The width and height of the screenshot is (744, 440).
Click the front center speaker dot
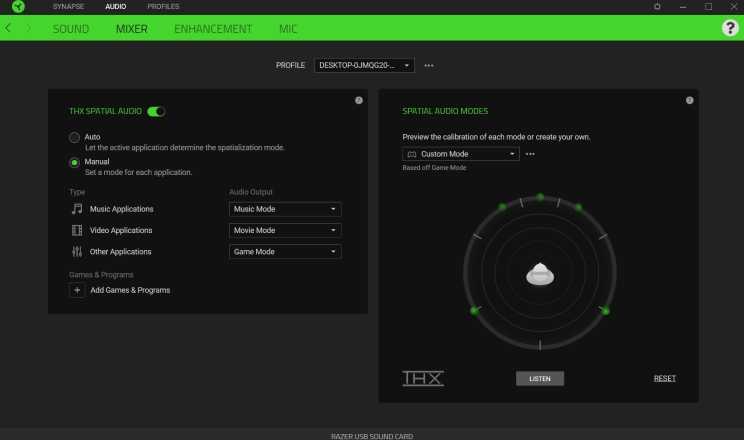[540, 197]
